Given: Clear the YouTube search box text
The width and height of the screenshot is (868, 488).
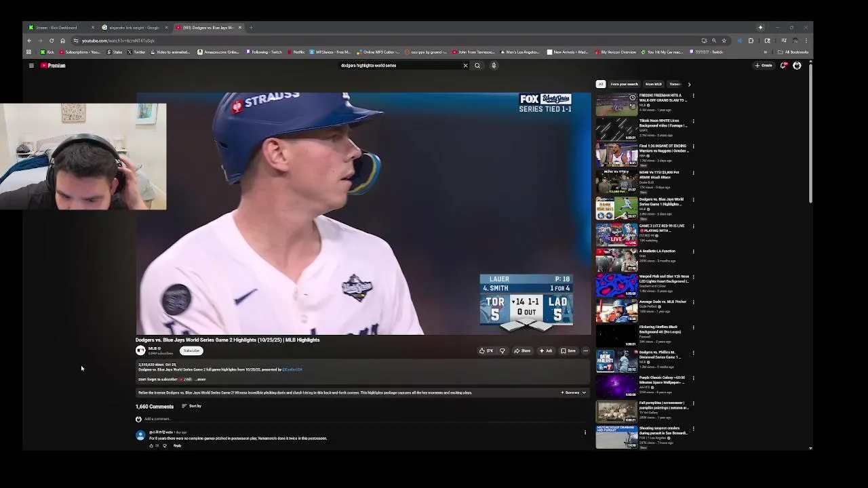Looking at the screenshot, I should (465, 66).
